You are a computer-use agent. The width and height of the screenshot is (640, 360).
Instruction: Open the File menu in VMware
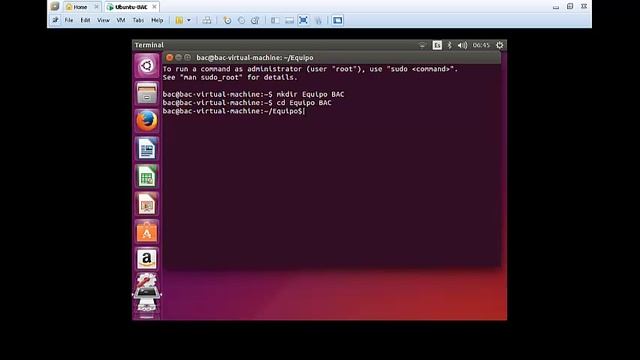69,20
